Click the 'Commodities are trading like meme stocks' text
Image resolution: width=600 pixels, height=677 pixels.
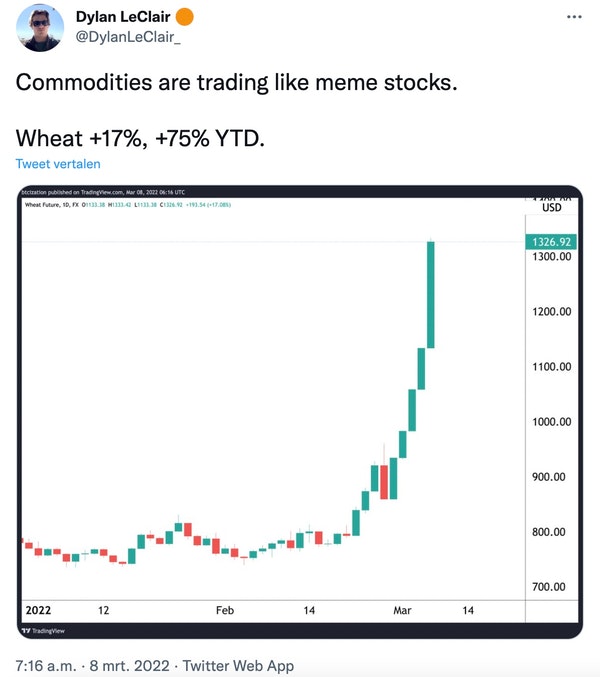click(236, 83)
